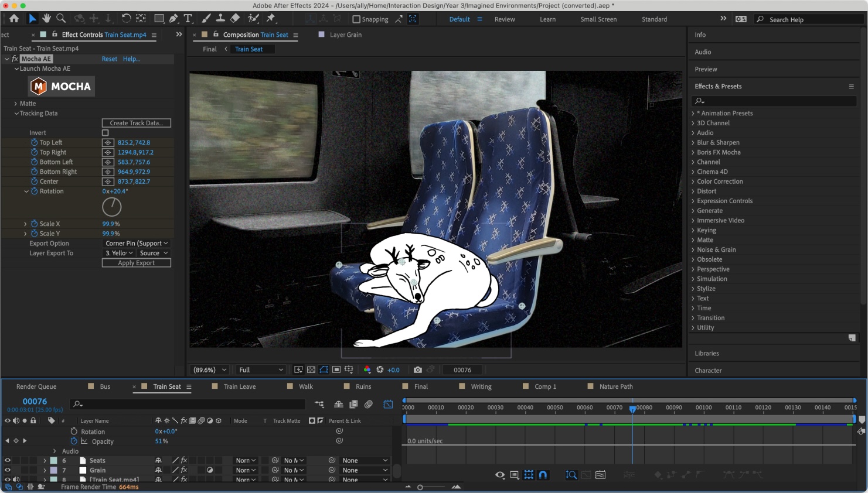Open the Graph Editor icon in timeline
Viewport: 868px width, 493px height.
(x=388, y=404)
